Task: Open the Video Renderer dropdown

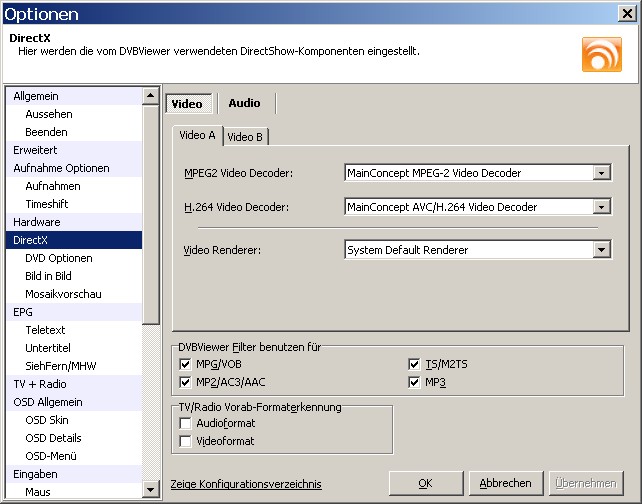Action: click(x=601, y=250)
